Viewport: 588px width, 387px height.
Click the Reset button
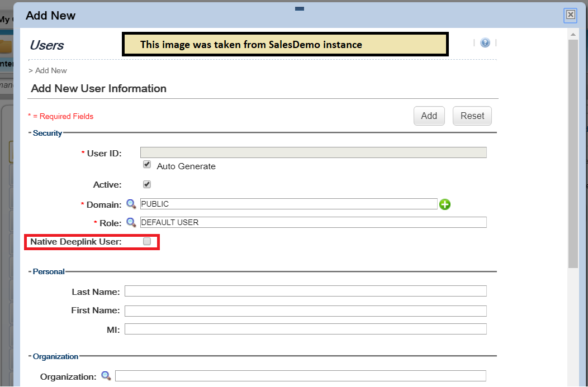click(x=472, y=116)
